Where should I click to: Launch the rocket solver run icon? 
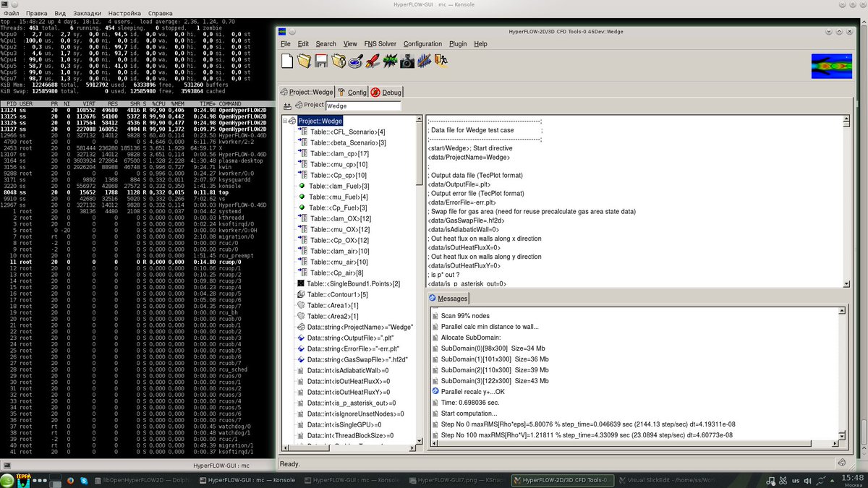point(371,61)
